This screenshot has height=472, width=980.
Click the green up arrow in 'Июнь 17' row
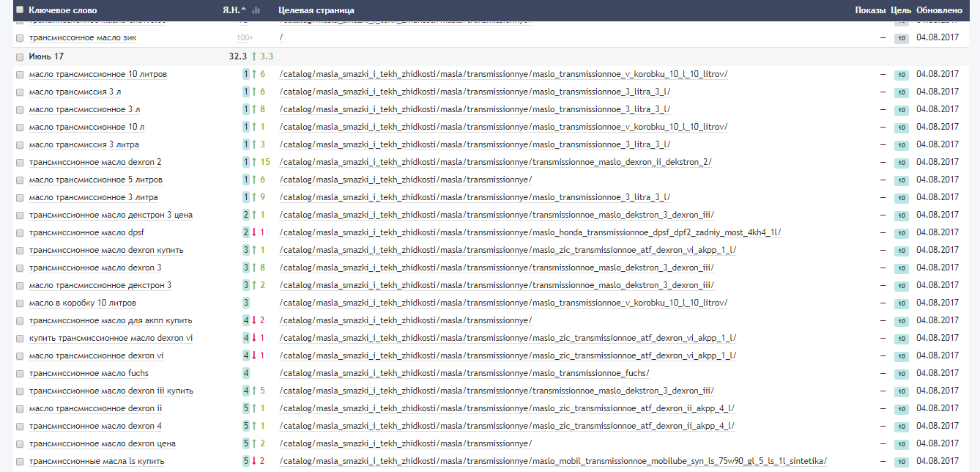pyautogui.click(x=253, y=56)
